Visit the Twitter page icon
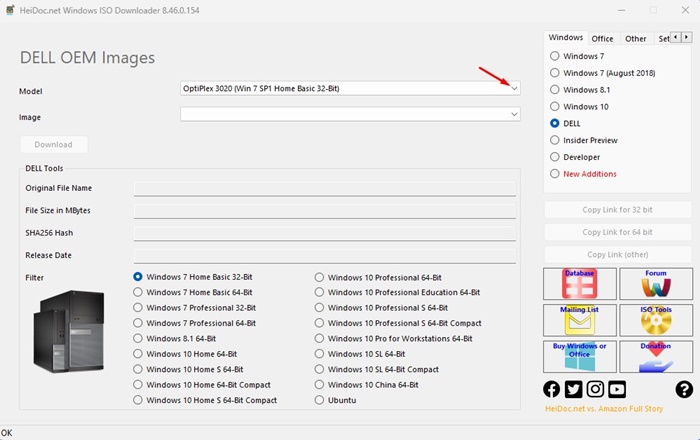This screenshot has height=440, width=700. coord(573,389)
